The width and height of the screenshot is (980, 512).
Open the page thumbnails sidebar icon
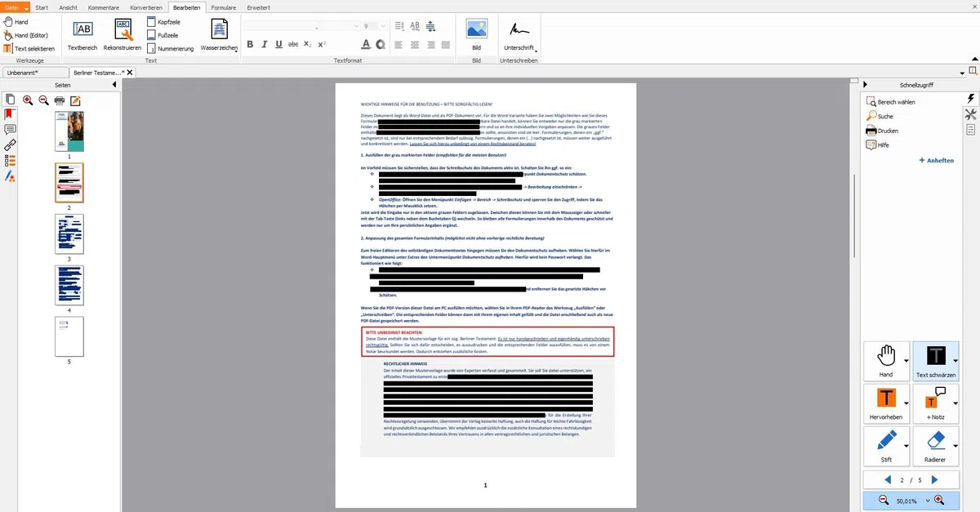coord(10,99)
